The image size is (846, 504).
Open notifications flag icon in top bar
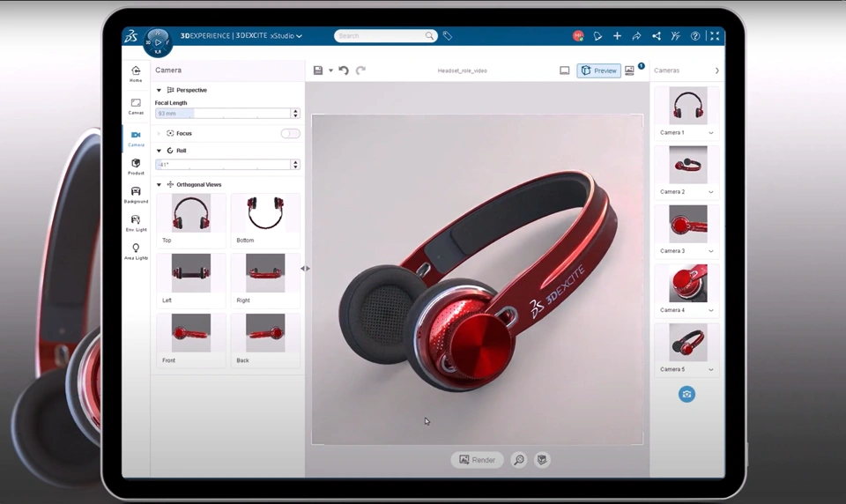point(597,36)
